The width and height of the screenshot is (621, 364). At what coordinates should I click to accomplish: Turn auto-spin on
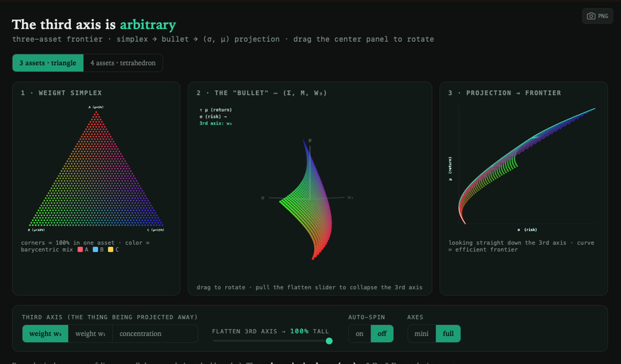359,333
